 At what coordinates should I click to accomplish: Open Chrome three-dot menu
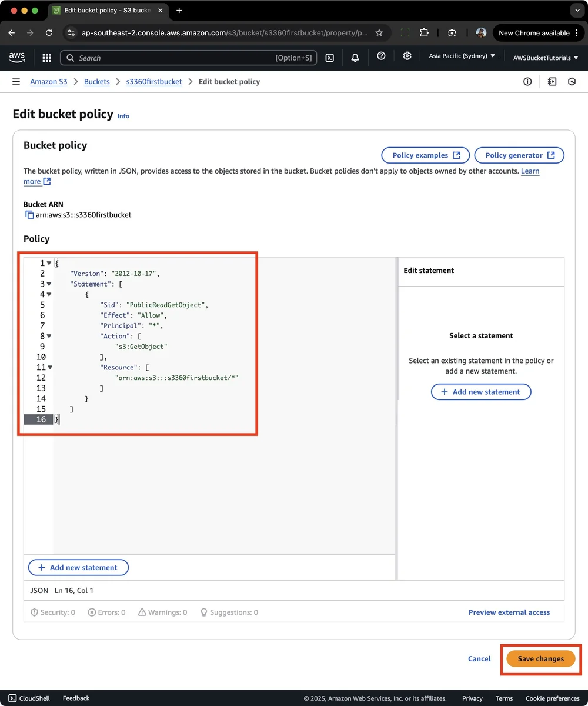(576, 33)
